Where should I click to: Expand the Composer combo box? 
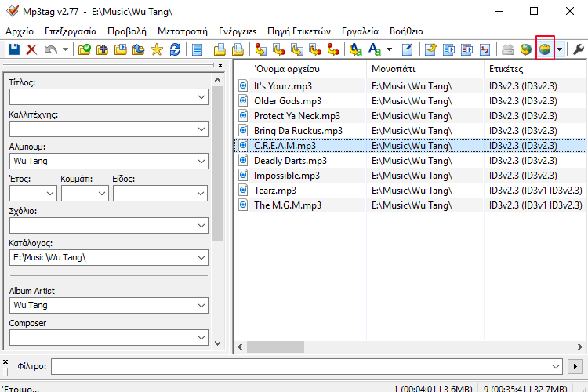[201, 338]
